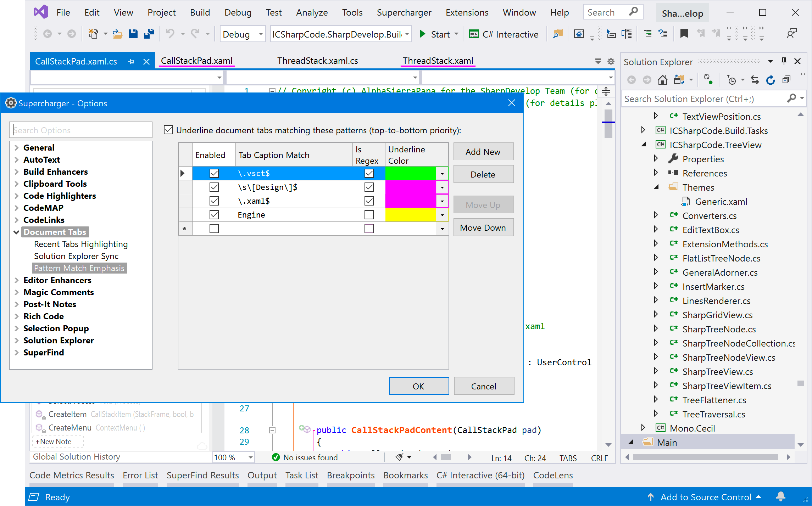Collapse the Document Tabs category
Image resolution: width=812 pixels, height=506 pixels.
pos(16,232)
